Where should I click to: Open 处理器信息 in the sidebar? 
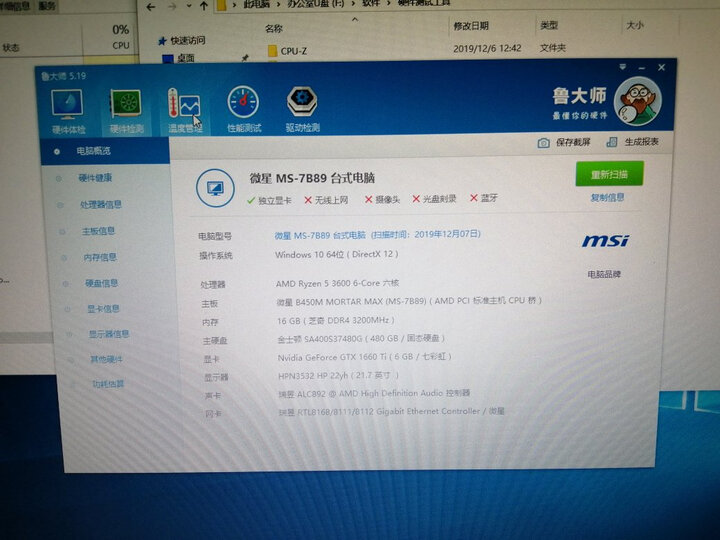100,204
